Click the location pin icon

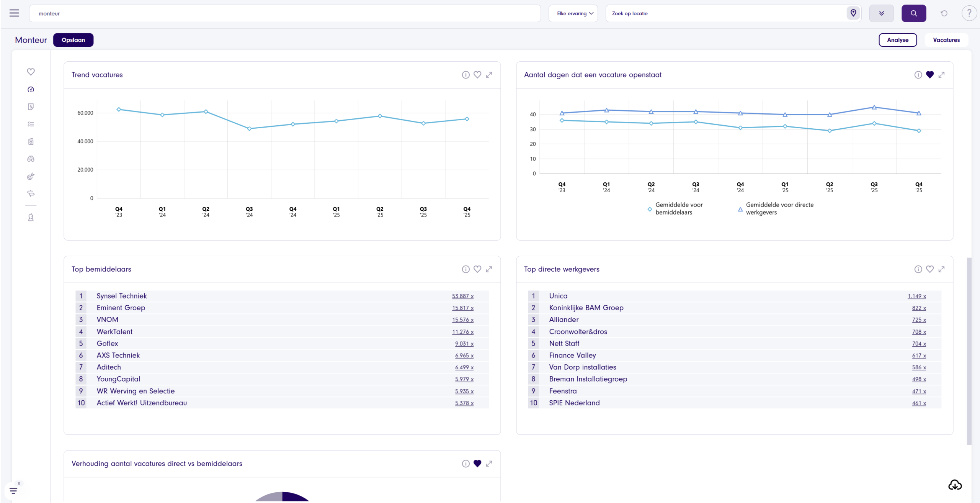[853, 13]
